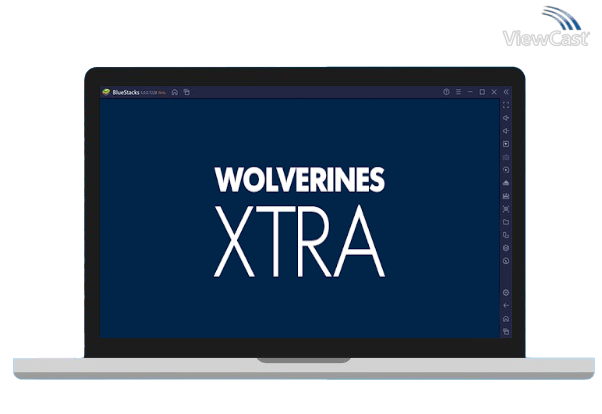Image resolution: width=602 pixels, height=414 pixels.
Task: Open the install APK icon
Action: [506, 196]
